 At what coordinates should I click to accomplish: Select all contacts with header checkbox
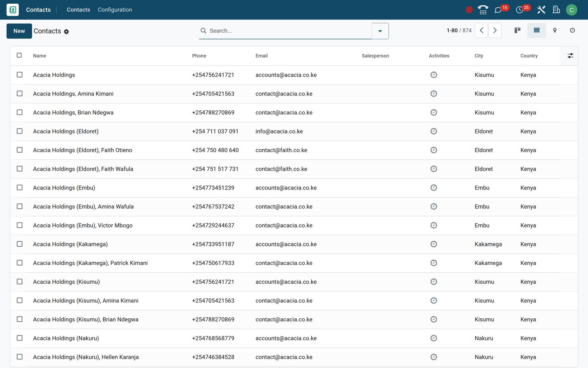pyautogui.click(x=19, y=55)
